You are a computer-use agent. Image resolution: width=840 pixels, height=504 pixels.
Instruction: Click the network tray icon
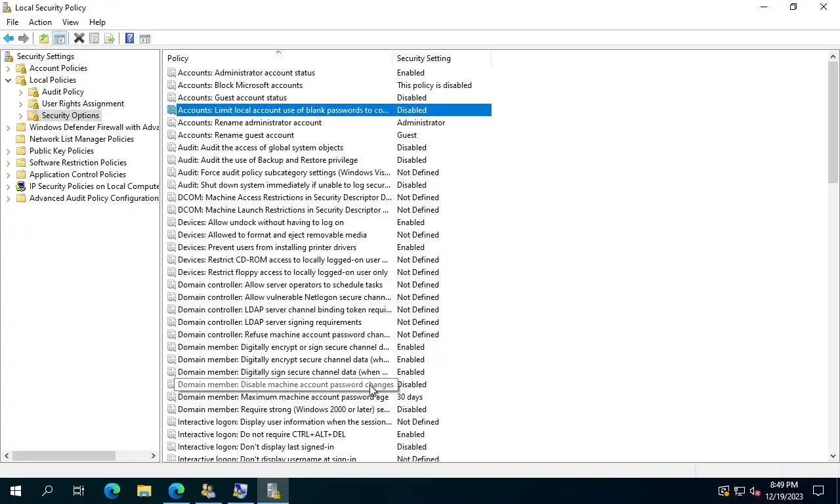click(x=739, y=491)
